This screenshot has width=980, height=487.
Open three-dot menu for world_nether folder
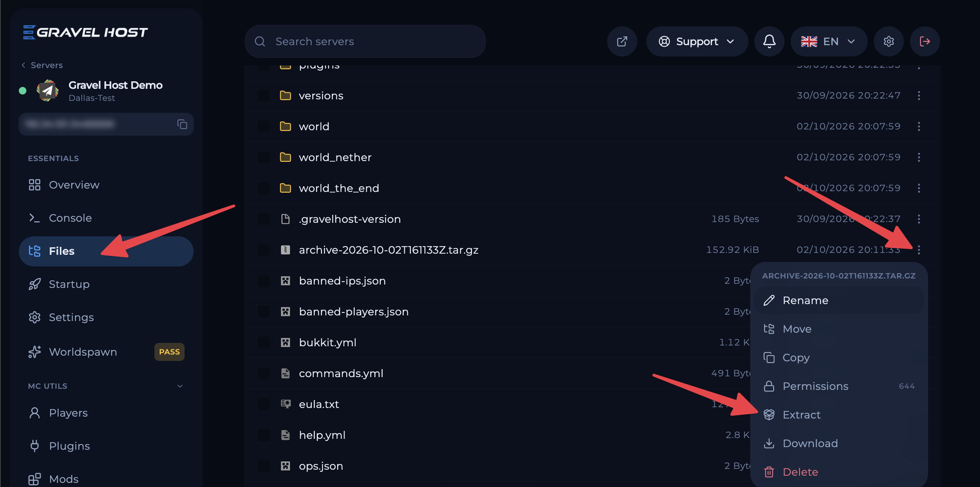tap(919, 157)
